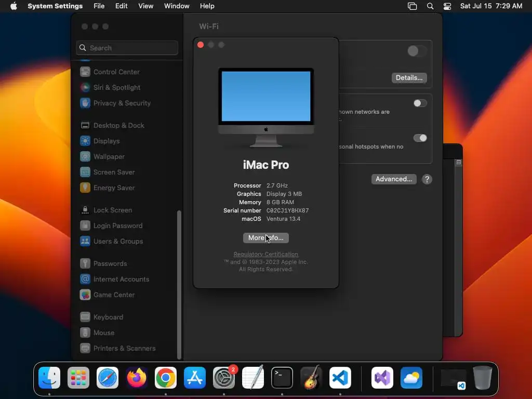Open System Settings menu bar item

click(55, 6)
